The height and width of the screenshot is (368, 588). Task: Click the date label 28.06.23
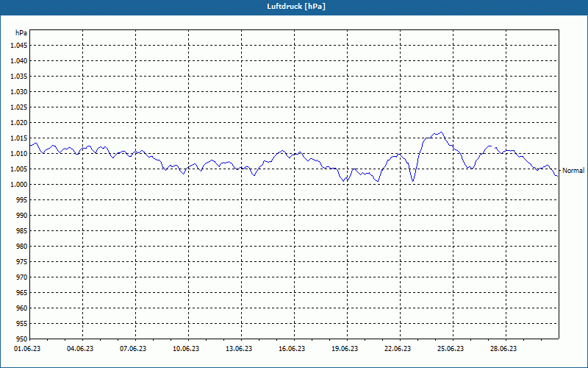coord(503,349)
